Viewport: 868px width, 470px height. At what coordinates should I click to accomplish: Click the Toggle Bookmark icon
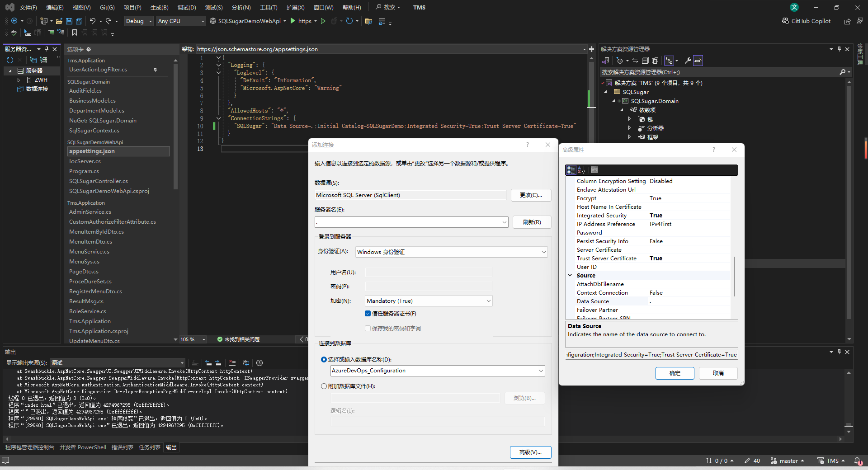point(75,33)
